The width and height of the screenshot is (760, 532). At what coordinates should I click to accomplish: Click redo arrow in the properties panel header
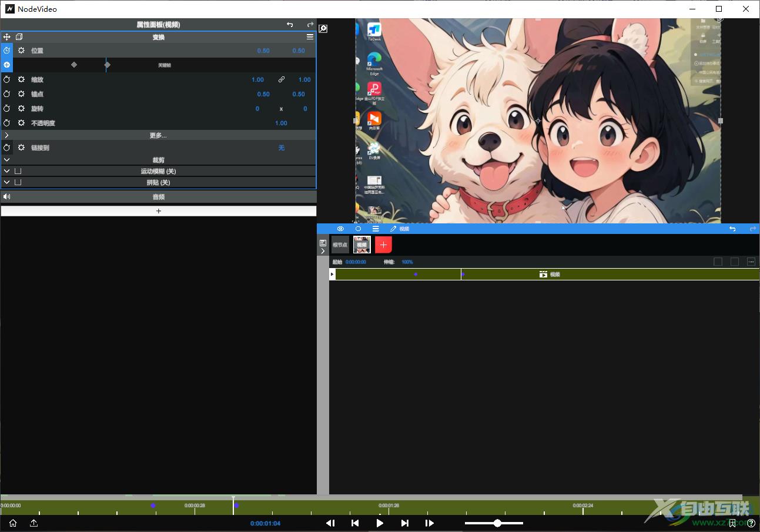coord(310,25)
